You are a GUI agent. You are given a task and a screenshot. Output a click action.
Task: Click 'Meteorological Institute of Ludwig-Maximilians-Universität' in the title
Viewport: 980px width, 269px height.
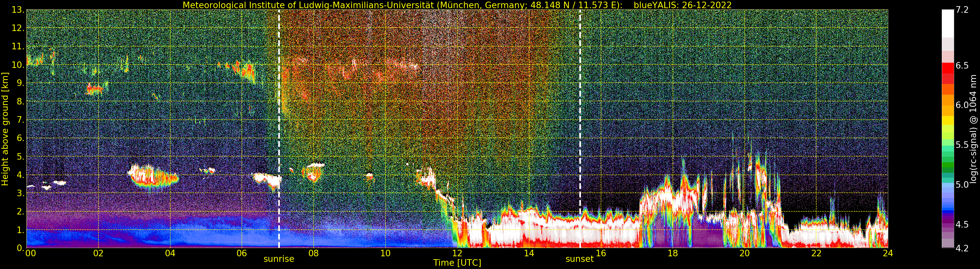pos(309,5)
